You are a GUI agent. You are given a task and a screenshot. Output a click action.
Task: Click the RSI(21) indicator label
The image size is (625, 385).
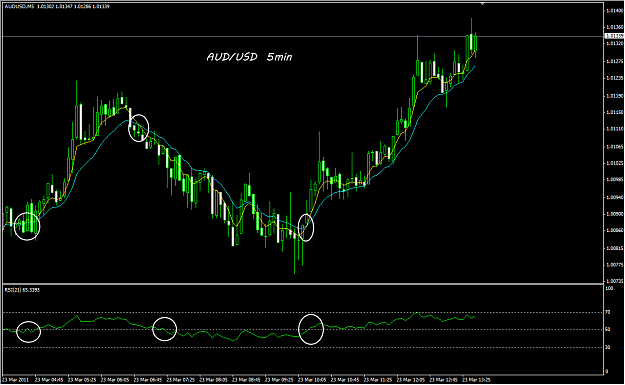point(22,290)
